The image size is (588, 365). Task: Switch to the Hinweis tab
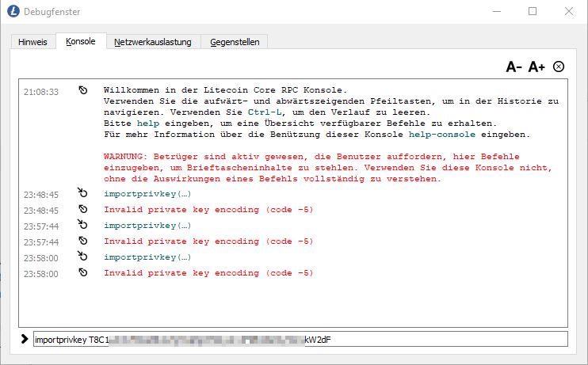click(32, 42)
